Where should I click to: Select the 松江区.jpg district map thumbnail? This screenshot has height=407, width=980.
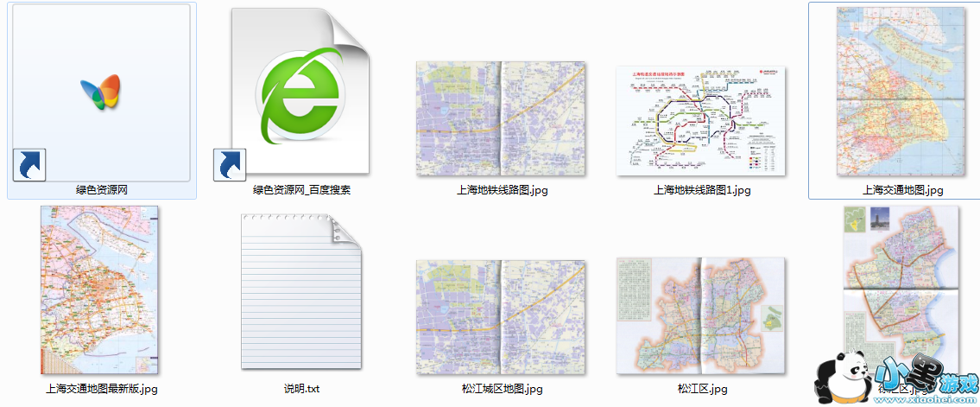(x=701, y=315)
